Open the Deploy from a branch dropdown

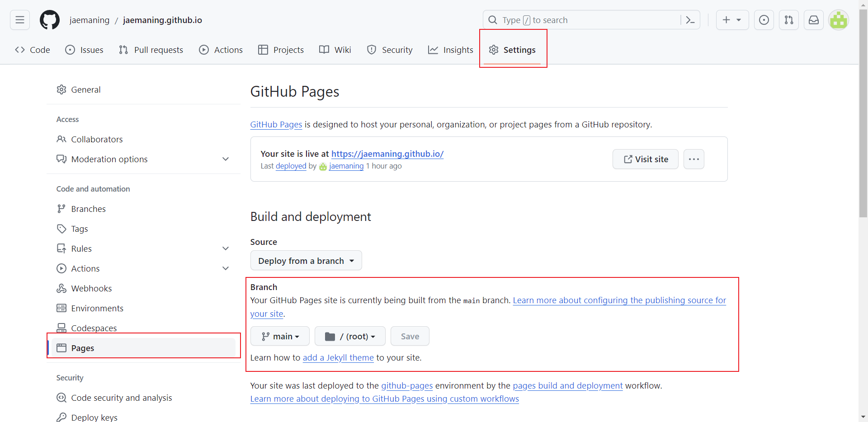click(306, 261)
